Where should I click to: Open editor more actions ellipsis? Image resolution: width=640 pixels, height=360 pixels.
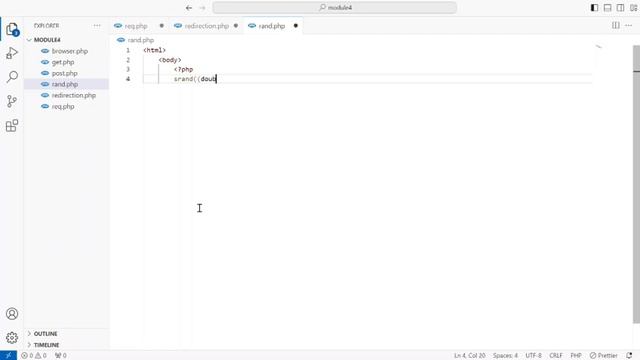(629, 25)
